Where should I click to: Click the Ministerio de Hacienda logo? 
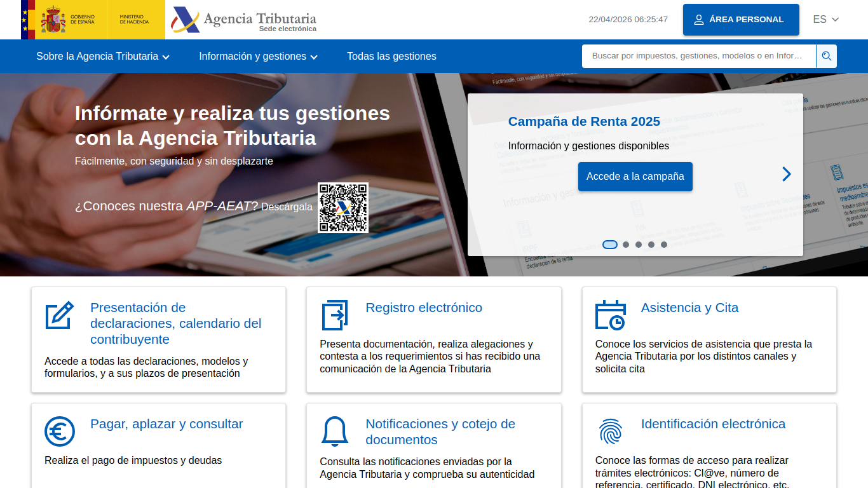[x=136, y=20]
